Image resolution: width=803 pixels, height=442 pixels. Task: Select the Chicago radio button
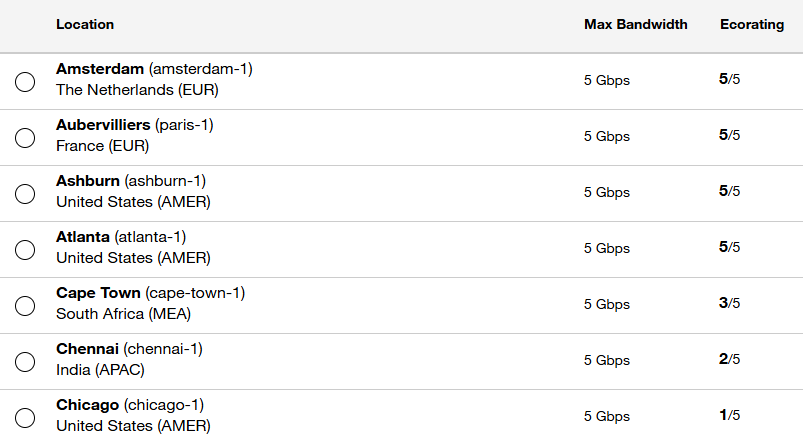point(25,418)
